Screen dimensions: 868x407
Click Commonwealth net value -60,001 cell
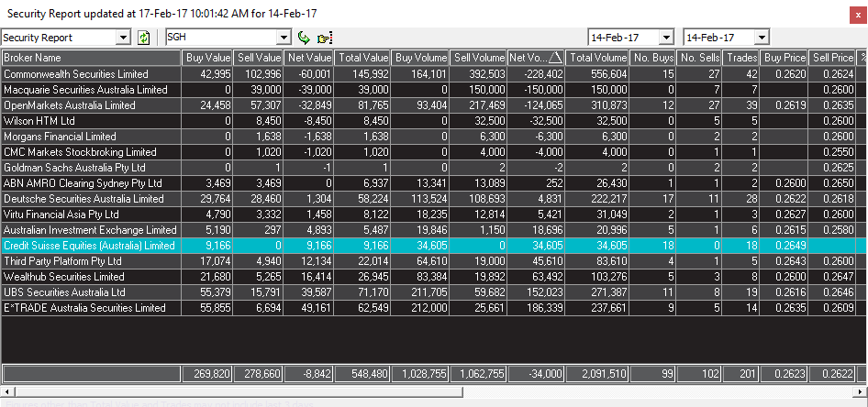pos(309,74)
